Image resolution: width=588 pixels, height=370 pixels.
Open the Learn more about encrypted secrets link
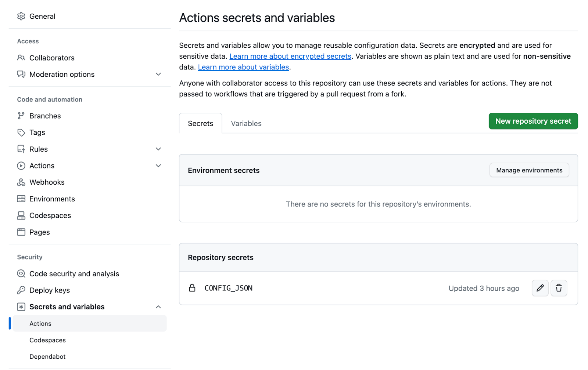click(290, 57)
